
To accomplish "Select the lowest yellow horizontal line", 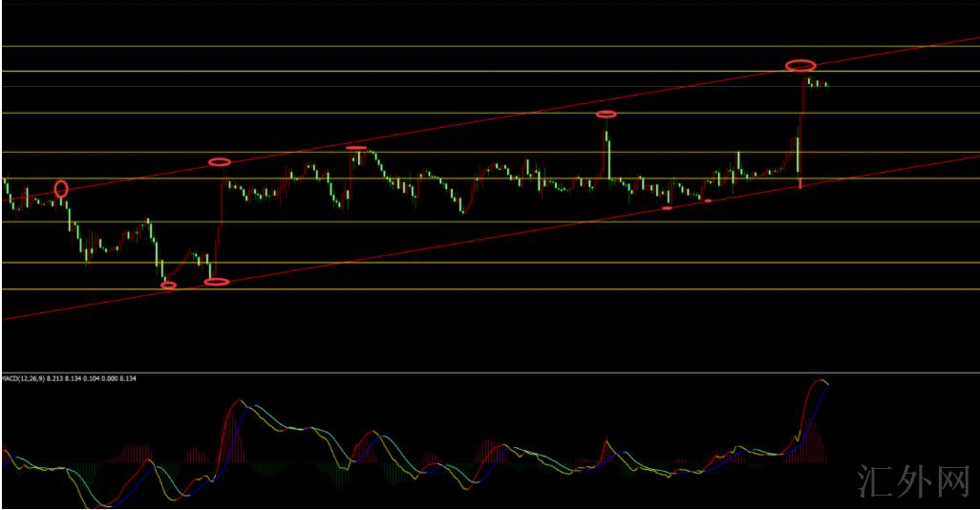I will [x=478, y=288].
